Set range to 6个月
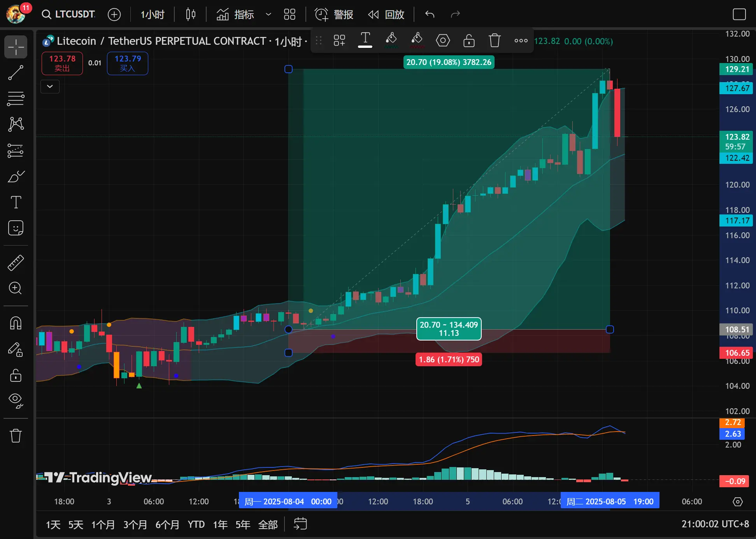This screenshot has width=756, height=539. click(167, 525)
